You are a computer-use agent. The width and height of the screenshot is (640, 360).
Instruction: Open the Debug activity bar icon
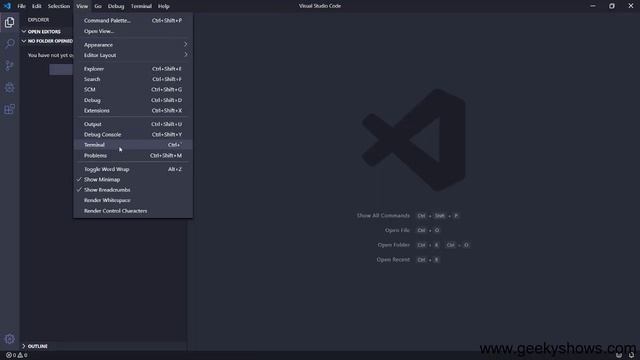click(x=9, y=87)
